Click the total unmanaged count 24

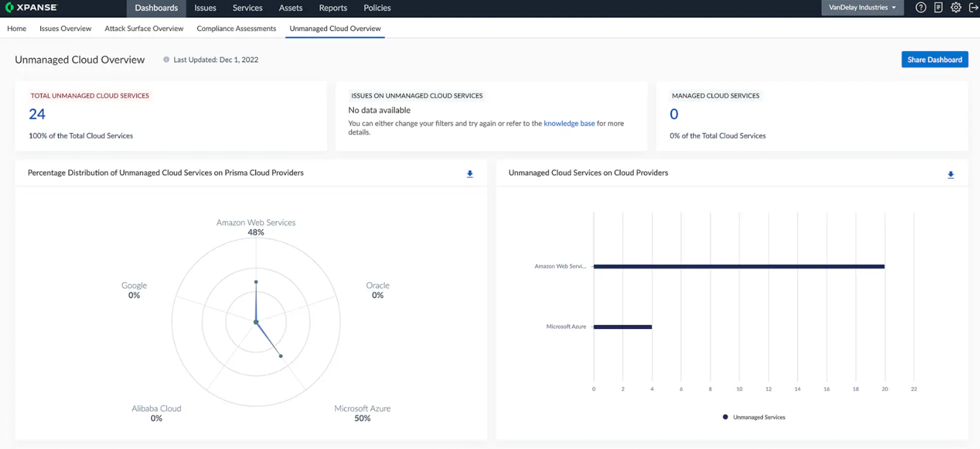pos(37,114)
